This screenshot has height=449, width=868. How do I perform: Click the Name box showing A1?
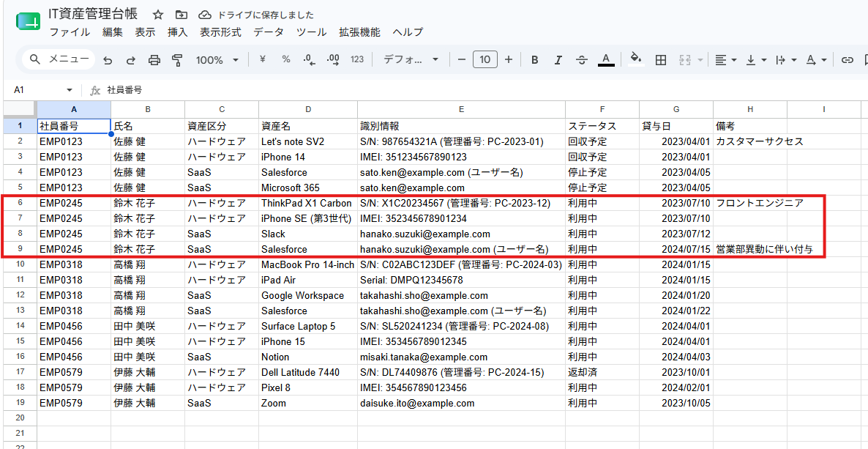(37, 90)
